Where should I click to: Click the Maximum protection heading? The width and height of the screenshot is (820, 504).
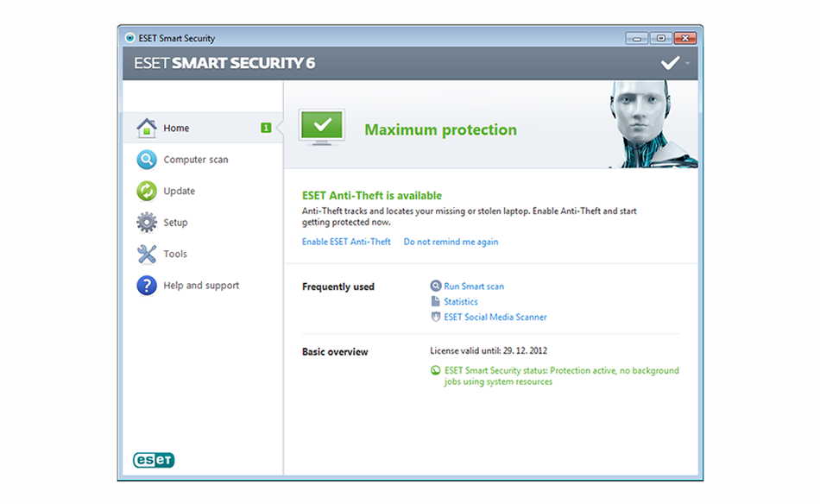click(440, 129)
